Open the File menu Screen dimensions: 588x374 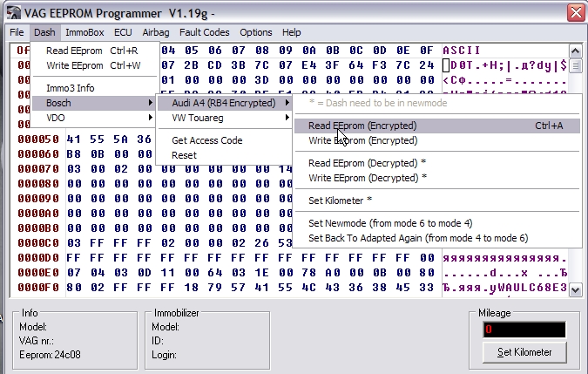(17, 32)
